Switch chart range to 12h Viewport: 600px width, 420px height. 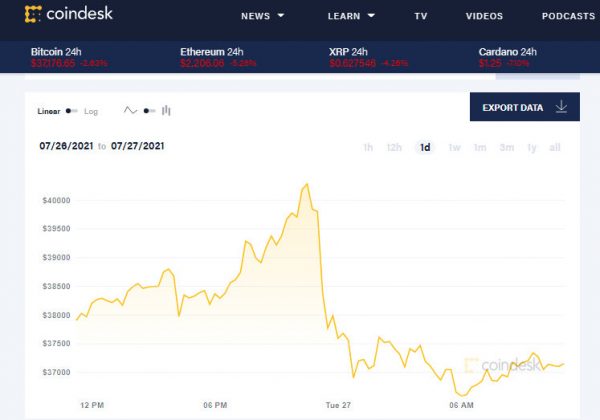394,147
